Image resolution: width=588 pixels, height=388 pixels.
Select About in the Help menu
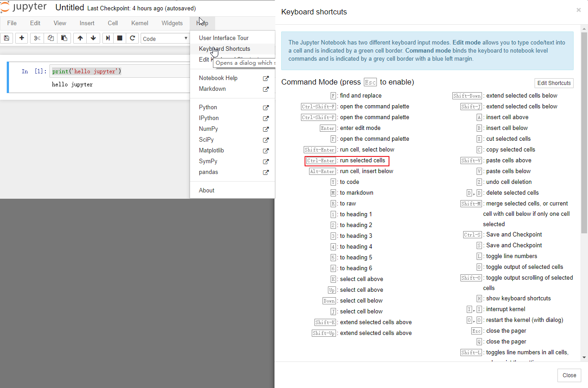coord(207,191)
